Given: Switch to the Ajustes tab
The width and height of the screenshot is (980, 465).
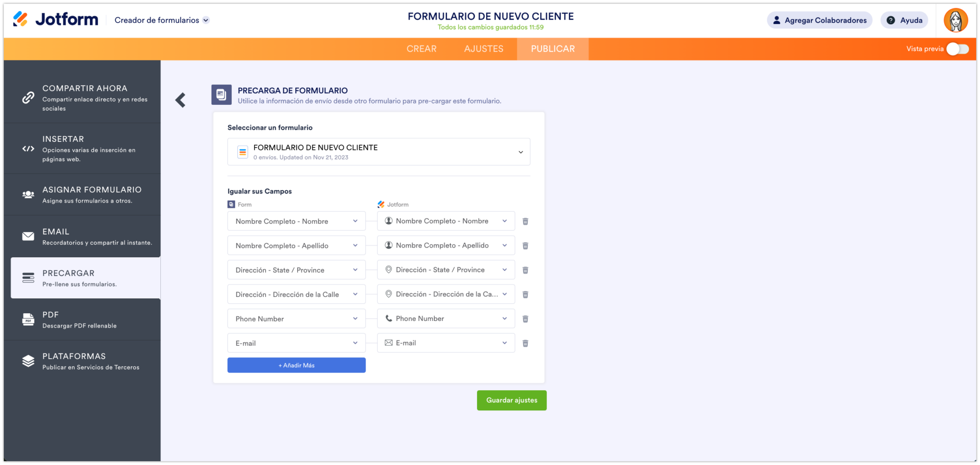Looking at the screenshot, I should (483, 48).
